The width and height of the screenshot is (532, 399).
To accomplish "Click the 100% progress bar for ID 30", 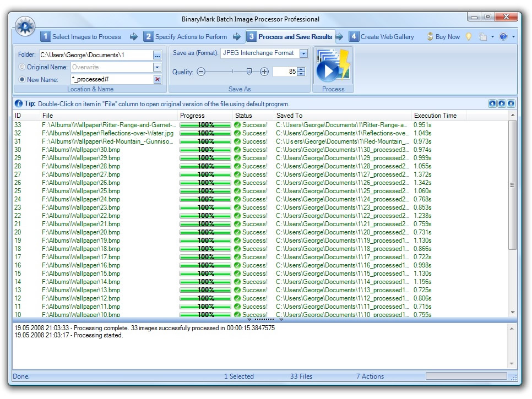I will pos(205,150).
